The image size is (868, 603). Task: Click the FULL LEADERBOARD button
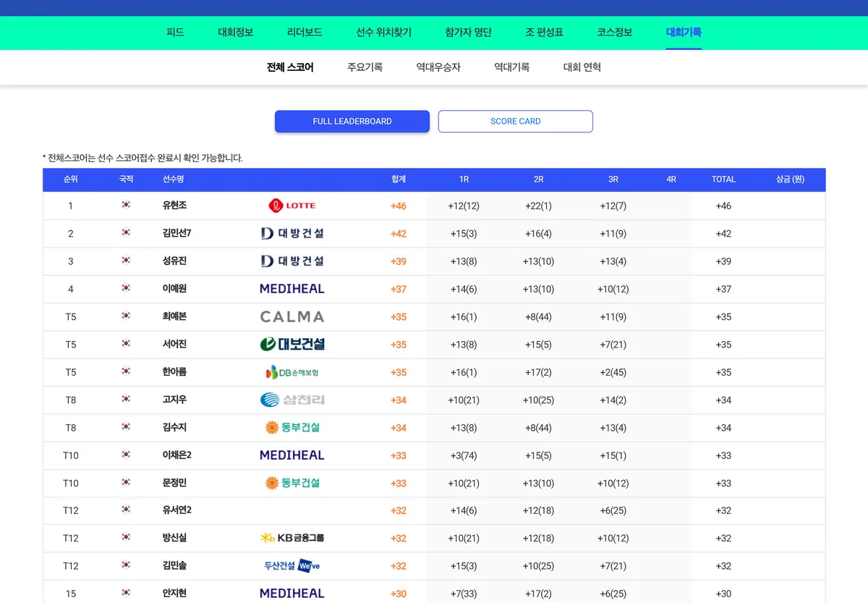pyautogui.click(x=352, y=122)
